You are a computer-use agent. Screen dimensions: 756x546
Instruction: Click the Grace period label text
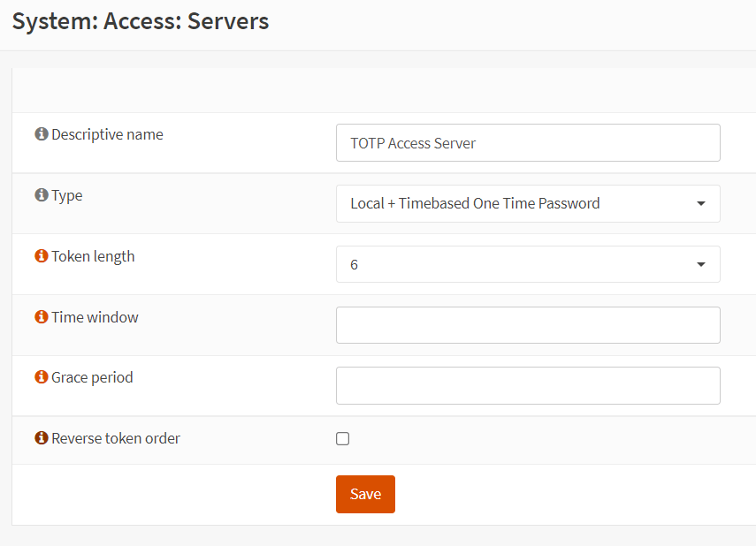[x=92, y=377]
